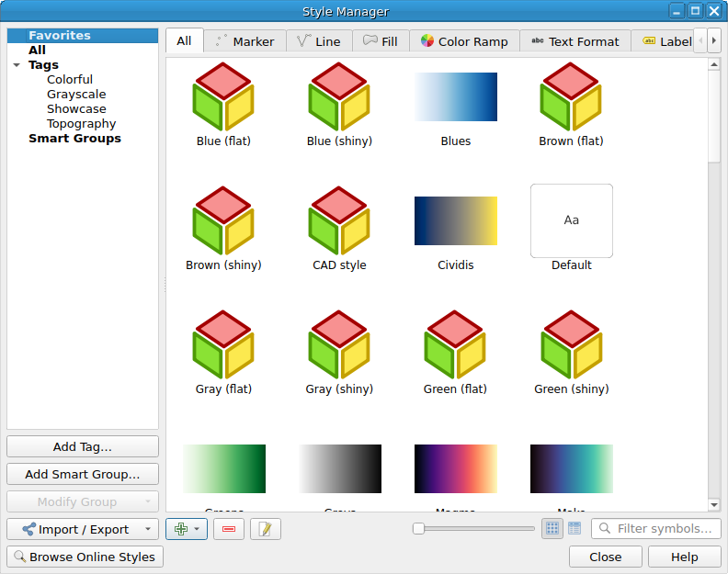Click the Filter symbols search field
The height and width of the screenshot is (574, 728).
(656, 528)
